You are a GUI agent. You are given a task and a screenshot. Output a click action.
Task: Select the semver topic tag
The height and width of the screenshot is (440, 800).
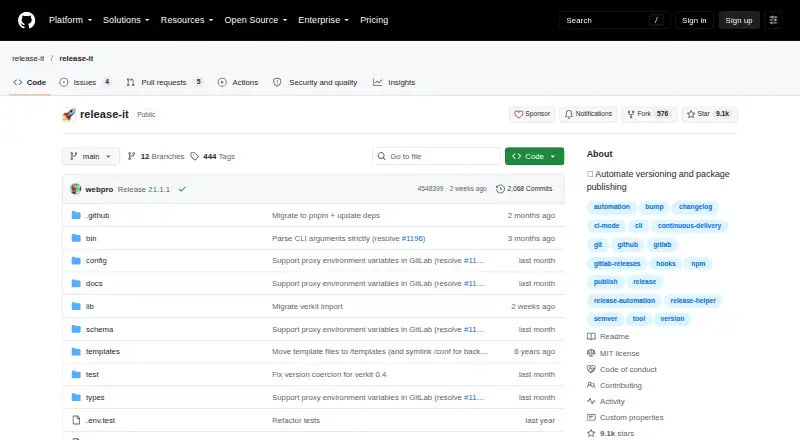[606, 319]
